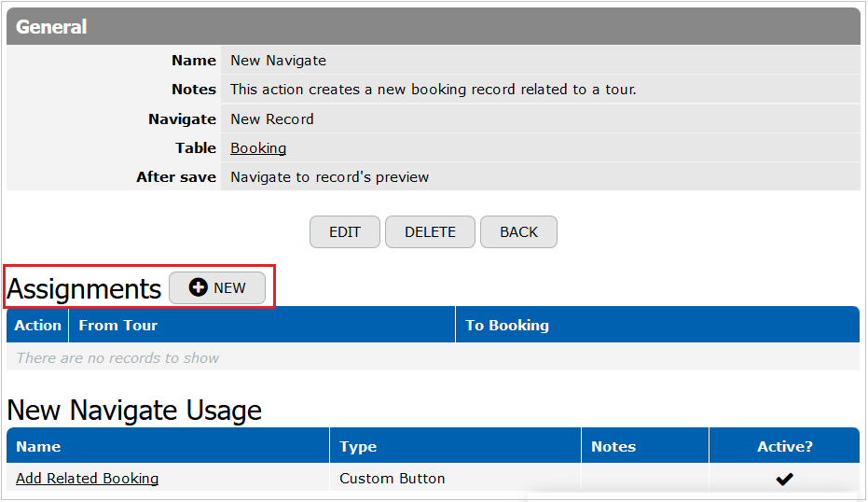This screenshot has height=502, width=868.
Task: Click the After save label
Action: pos(176,176)
